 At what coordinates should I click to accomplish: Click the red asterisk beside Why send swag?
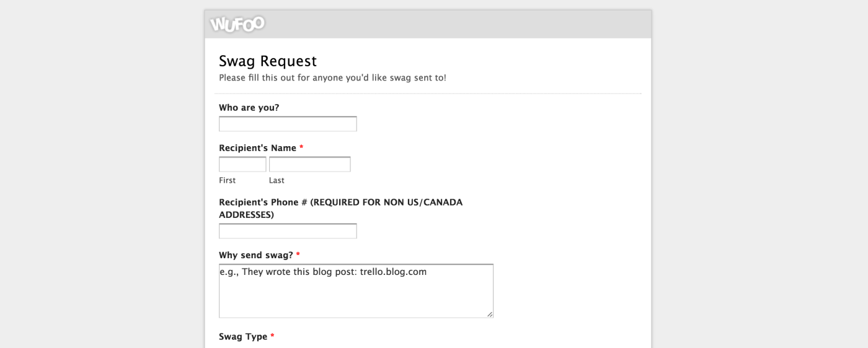click(298, 254)
